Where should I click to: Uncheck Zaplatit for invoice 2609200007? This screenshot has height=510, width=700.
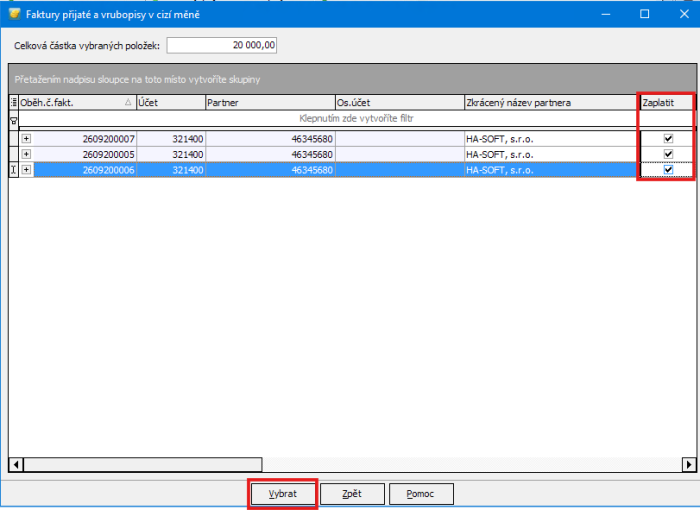(x=668, y=138)
